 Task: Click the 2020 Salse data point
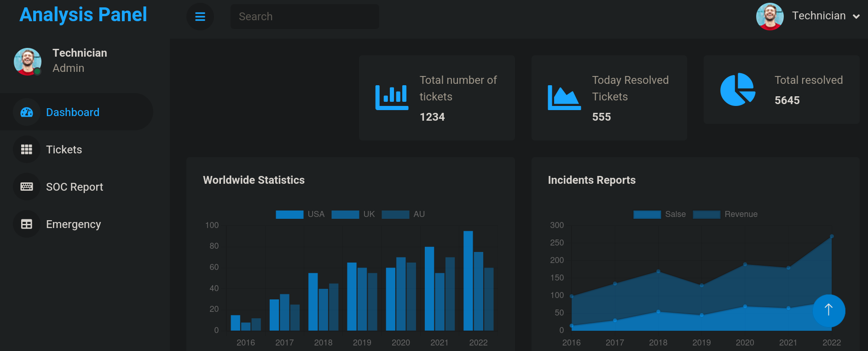pos(745,306)
